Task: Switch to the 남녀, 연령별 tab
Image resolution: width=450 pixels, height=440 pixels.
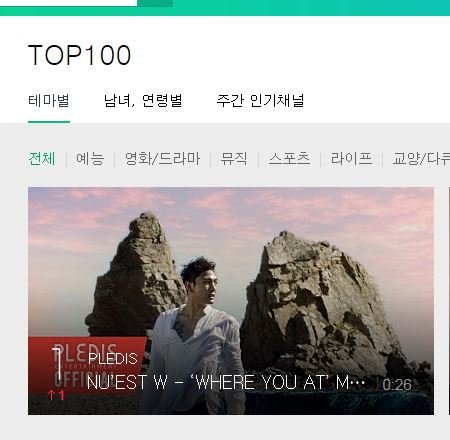Action: tap(143, 100)
